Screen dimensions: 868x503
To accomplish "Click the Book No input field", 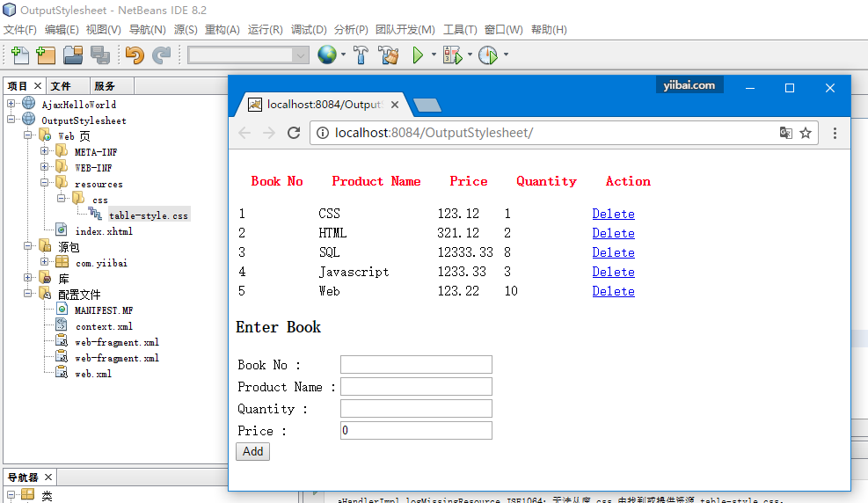I will pyautogui.click(x=415, y=365).
